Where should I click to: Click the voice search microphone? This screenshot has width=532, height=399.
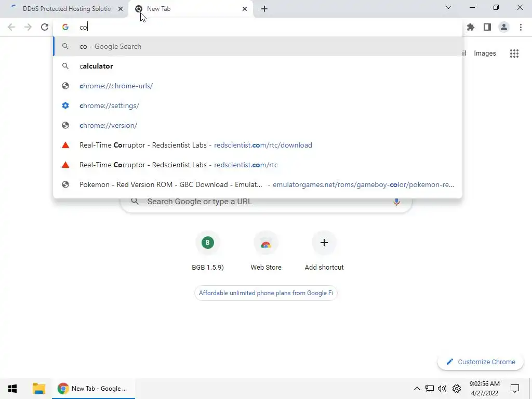click(x=396, y=202)
